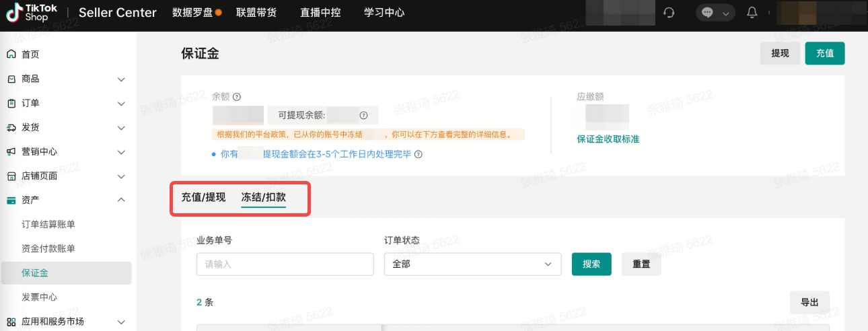Open the 订单状态 dropdown showing 全部
The height and width of the screenshot is (331, 868).
tap(472, 264)
